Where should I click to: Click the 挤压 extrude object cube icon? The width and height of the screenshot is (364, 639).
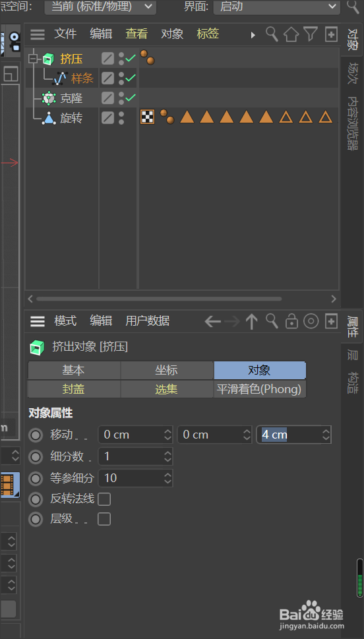click(49, 59)
